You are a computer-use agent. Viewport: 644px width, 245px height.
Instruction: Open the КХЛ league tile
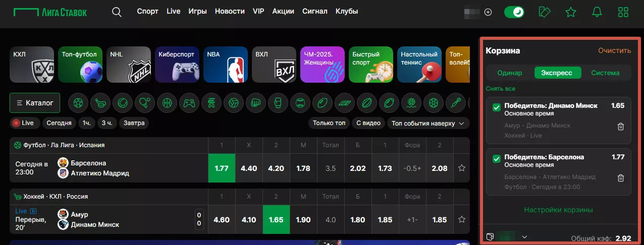(32, 65)
